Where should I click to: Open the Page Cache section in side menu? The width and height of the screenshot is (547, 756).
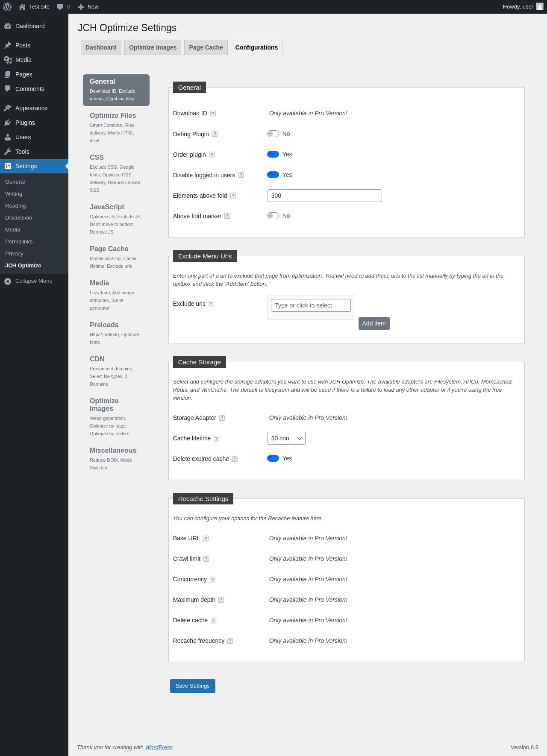[x=116, y=257]
